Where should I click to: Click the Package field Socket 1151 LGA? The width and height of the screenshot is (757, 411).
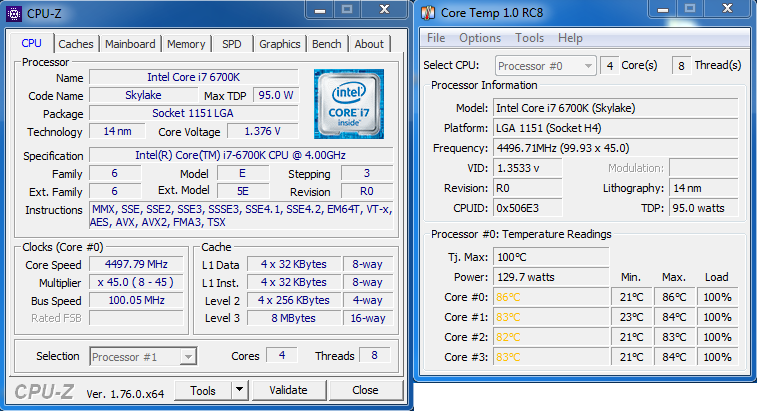(x=194, y=113)
